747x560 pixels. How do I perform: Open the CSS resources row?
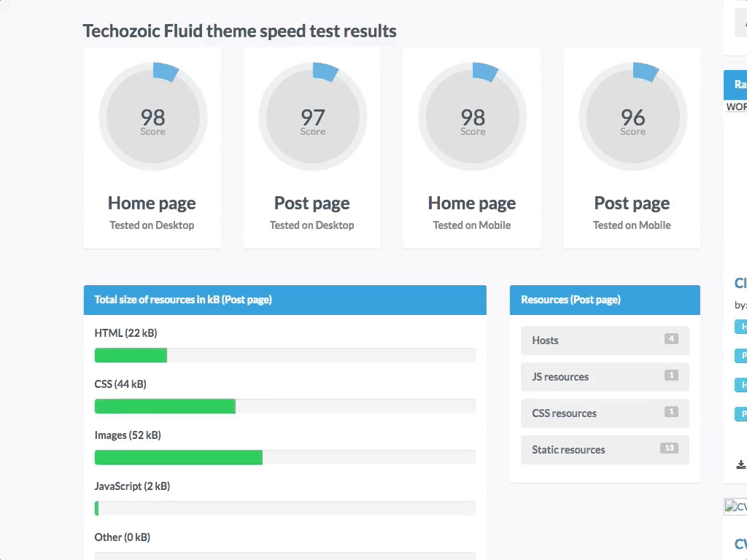605,413
